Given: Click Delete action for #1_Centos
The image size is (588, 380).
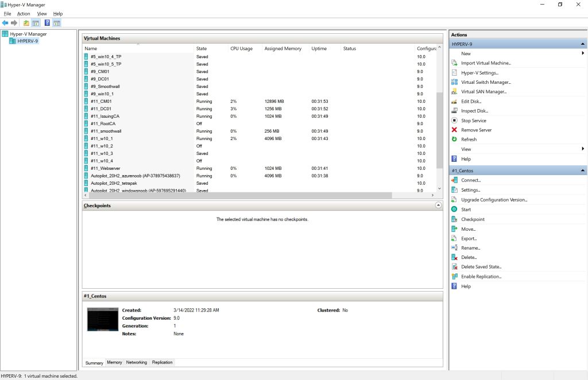Looking at the screenshot, I should 469,257.
